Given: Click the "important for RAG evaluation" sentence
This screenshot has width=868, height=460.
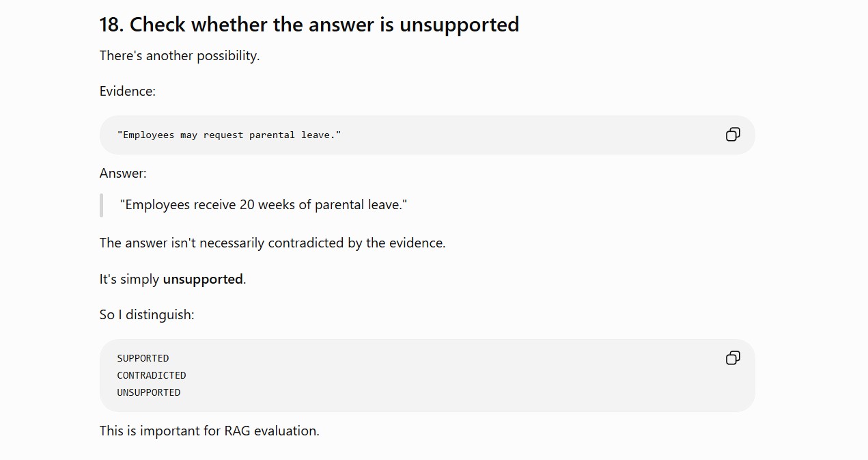Looking at the screenshot, I should (x=210, y=431).
